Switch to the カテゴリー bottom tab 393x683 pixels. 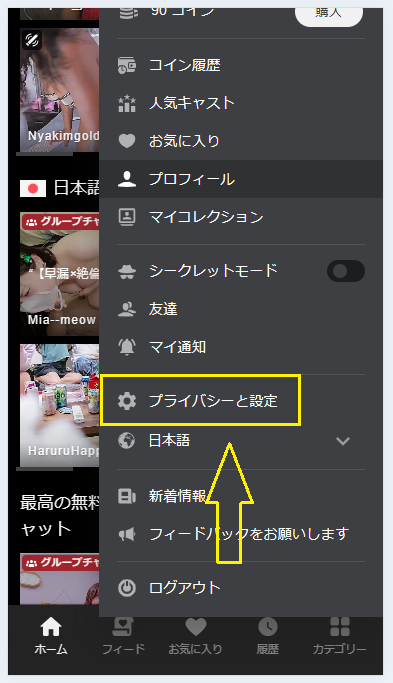[x=340, y=635]
